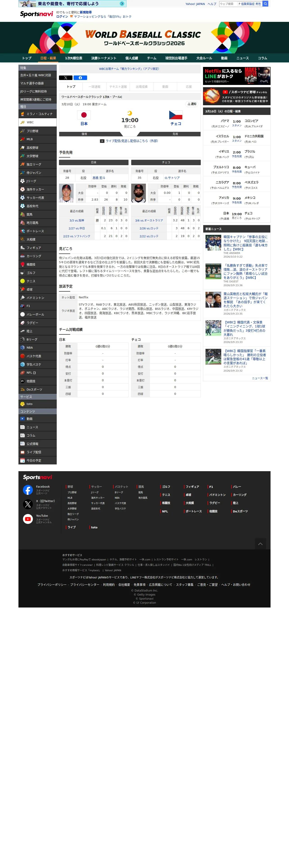Open Jリーグ sidebar category
Viewport: 289px width, 868px height.
[37, 181]
